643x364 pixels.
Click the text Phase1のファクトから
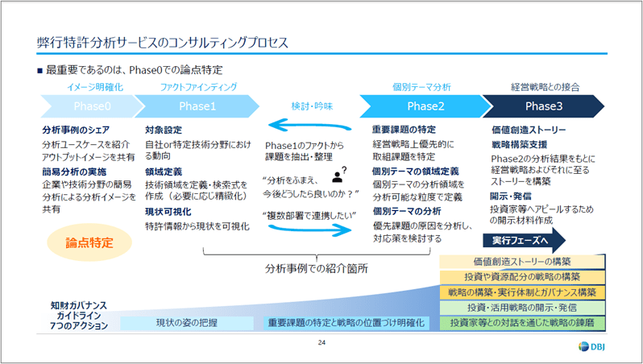click(x=305, y=146)
